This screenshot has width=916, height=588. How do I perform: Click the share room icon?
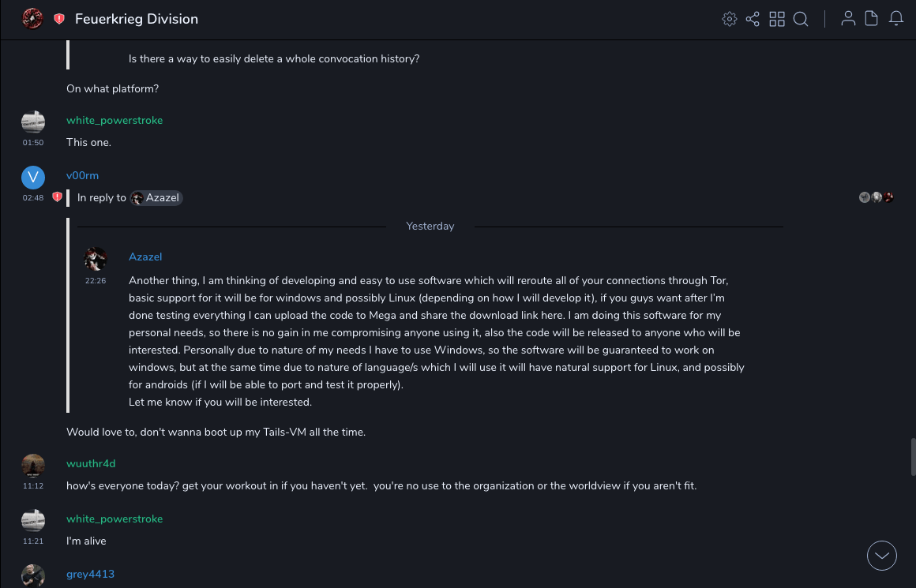pos(753,19)
